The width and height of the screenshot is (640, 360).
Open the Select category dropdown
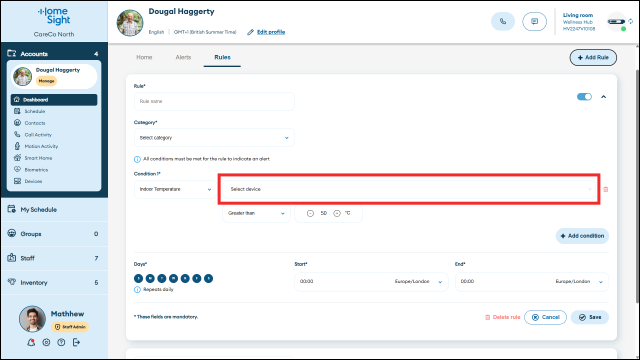(x=214, y=138)
